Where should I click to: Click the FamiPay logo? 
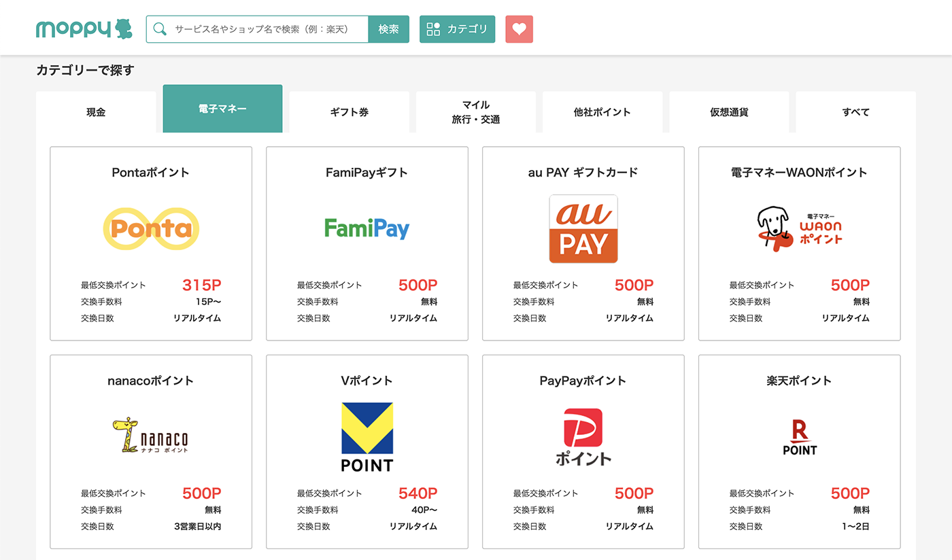[367, 228]
